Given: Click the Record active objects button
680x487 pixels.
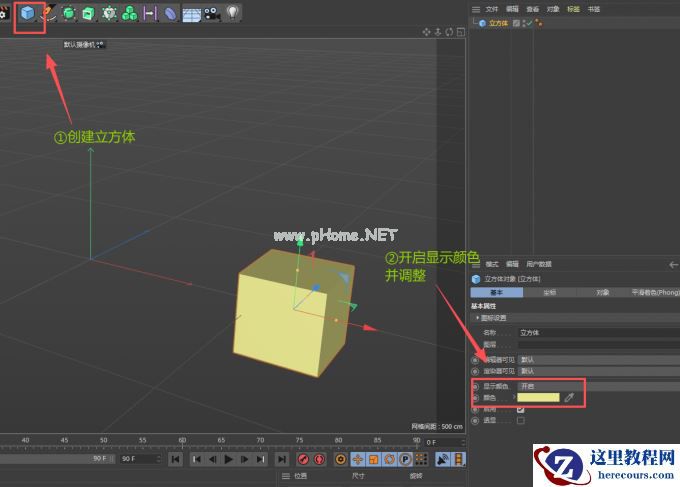Looking at the screenshot, I should click(x=302, y=459).
